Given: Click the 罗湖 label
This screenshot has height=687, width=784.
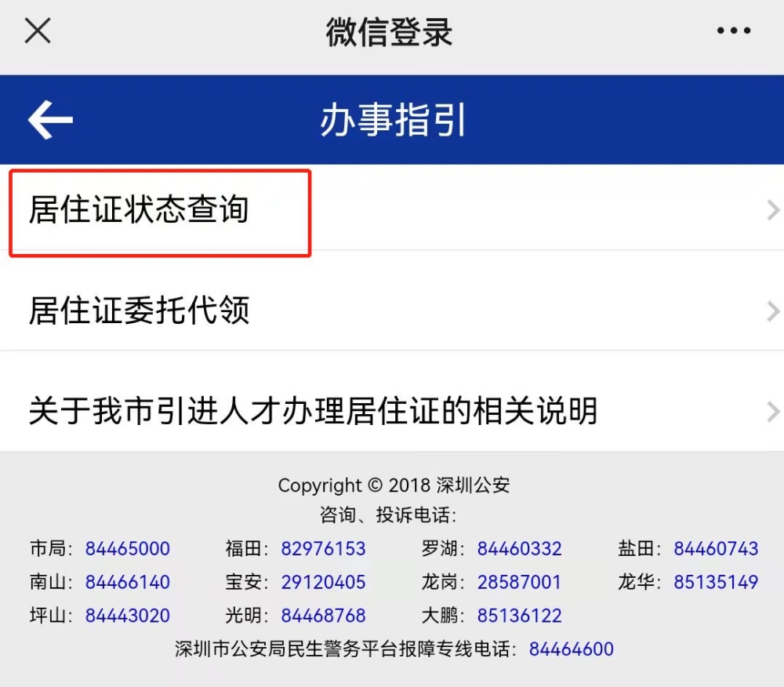Looking at the screenshot, I should [442, 548].
